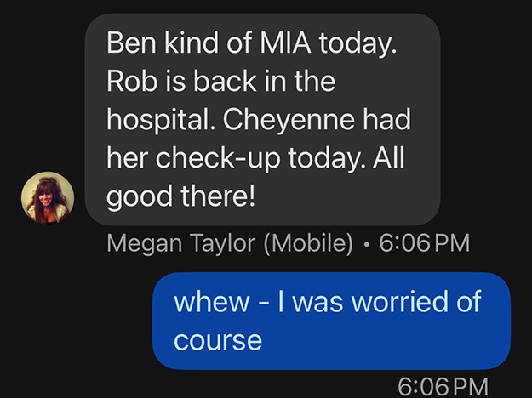The image size is (532, 398).
Task: Click the word "back" in gray bubble
Action: point(220,82)
